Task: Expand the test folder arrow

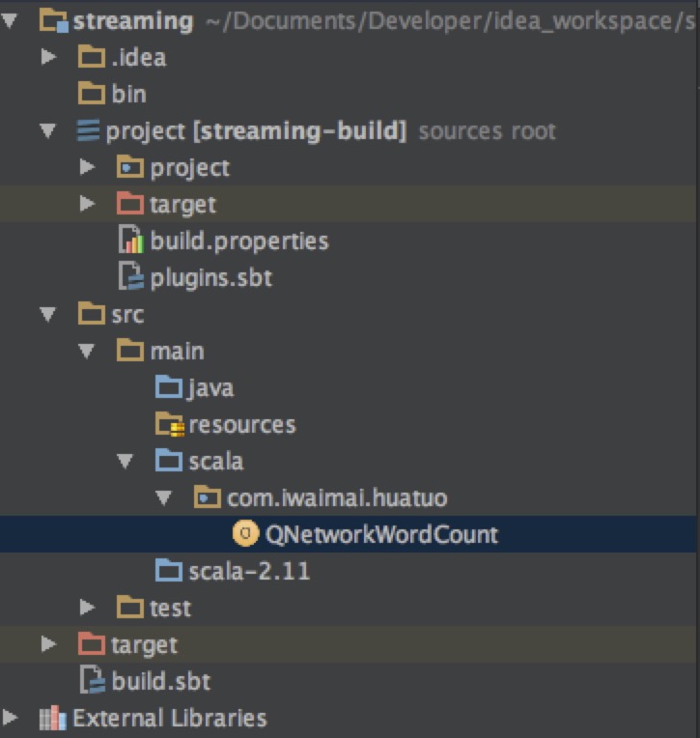Action: [x=87, y=608]
